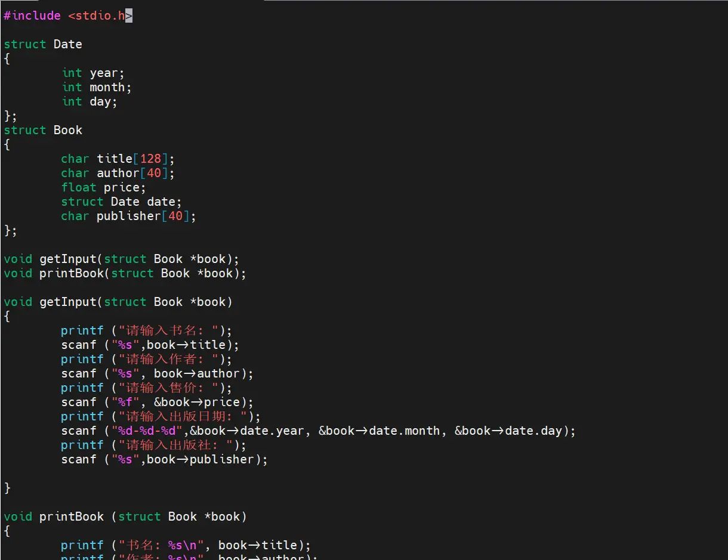Click the printf '书名: %s\n' line
The width and height of the screenshot is (728, 560).
click(186, 545)
